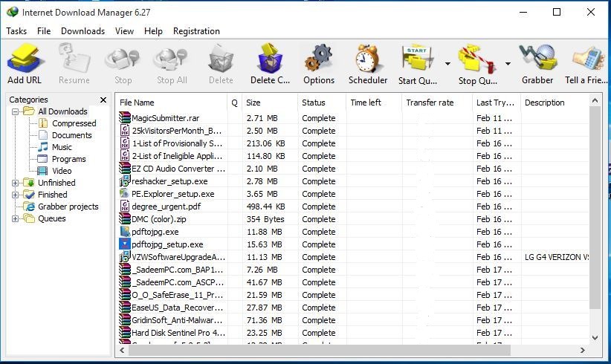
Task: Select the Hard Disk Sentinel Pro row
Action: click(x=352, y=333)
